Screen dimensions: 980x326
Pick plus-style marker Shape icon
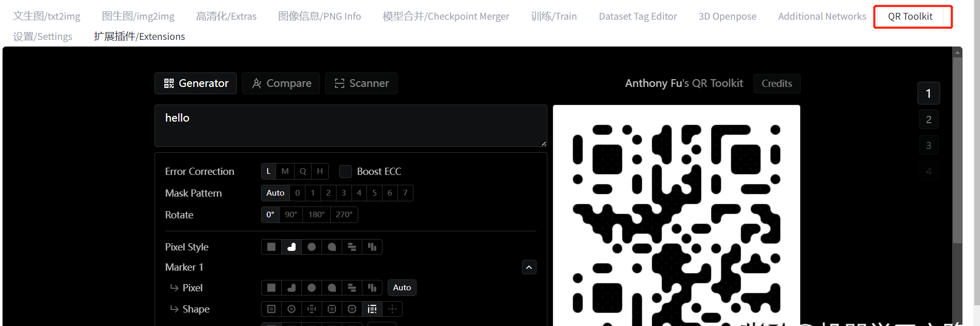(312, 309)
